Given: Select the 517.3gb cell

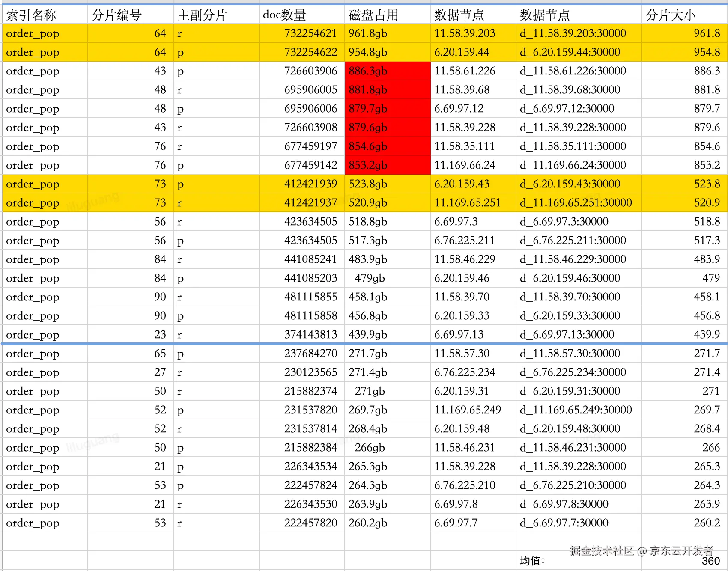Looking at the screenshot, I should (388, 241).
